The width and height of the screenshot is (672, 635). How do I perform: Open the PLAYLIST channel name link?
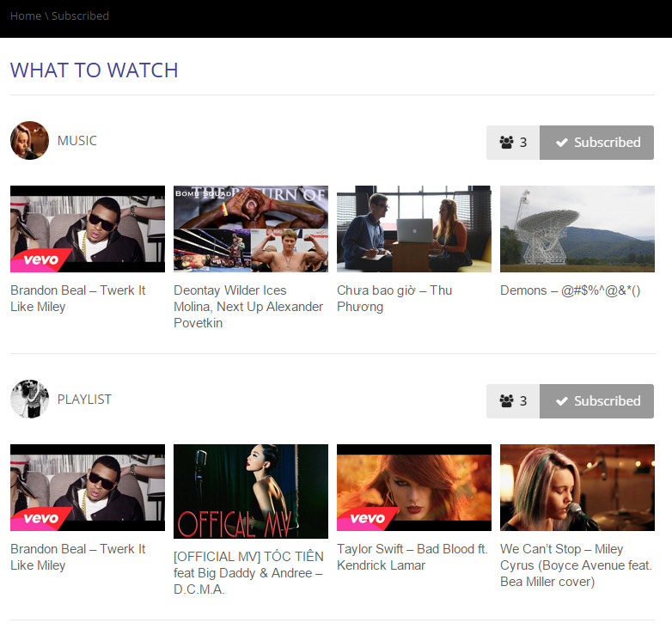(84, 400)
